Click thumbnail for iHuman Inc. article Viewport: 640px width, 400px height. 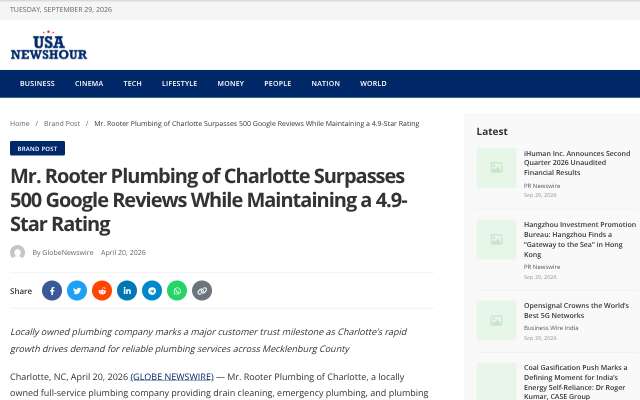coord(496,168)
